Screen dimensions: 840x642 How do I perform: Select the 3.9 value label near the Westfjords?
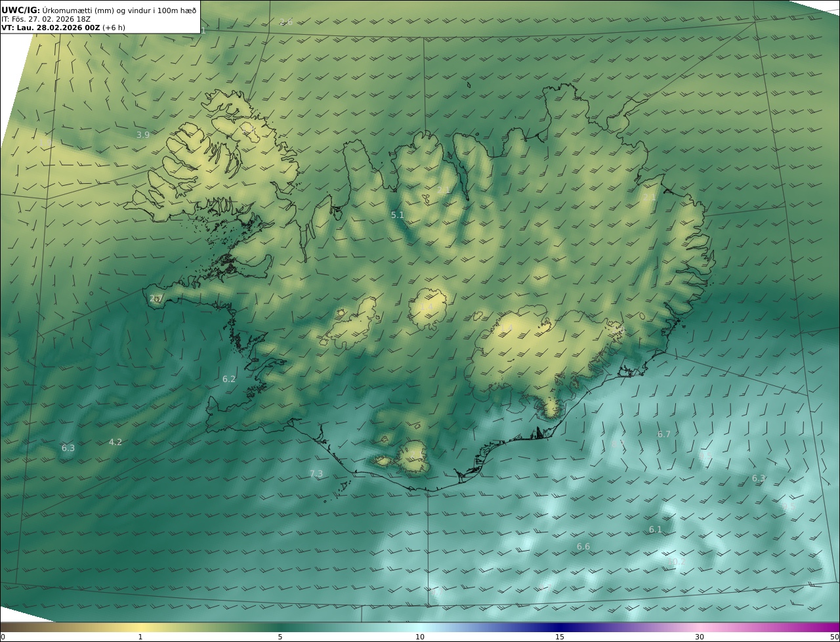point(143,135)
